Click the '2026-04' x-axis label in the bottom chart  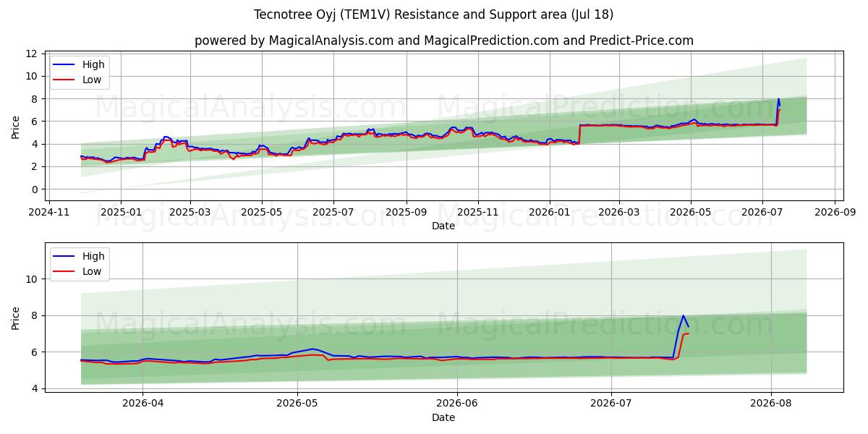click(x=142, y=405)
